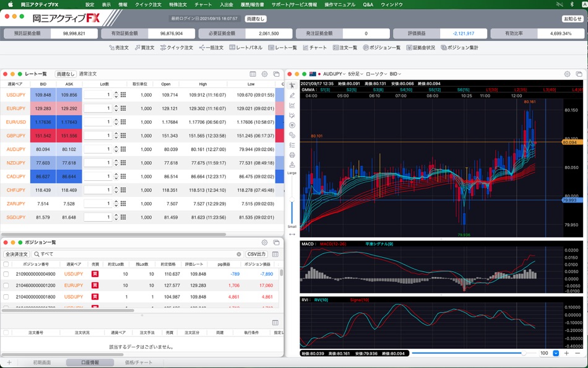588x368 pixels.
Task: Switch to the 価格/チャート tab
Action: point(139,362)
